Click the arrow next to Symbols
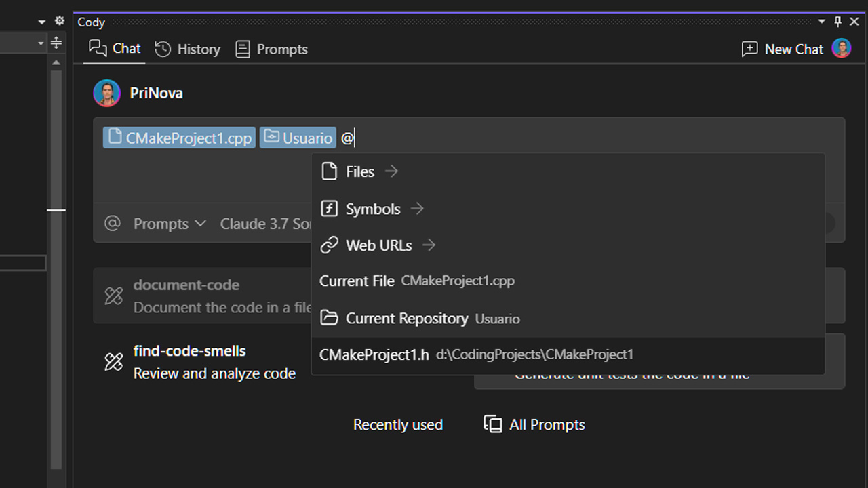The height and width of the screenshot is (488, 868). 417,209
